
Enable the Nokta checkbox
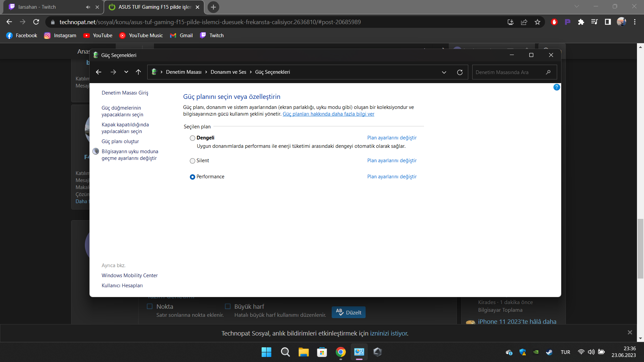click(150, 306)
